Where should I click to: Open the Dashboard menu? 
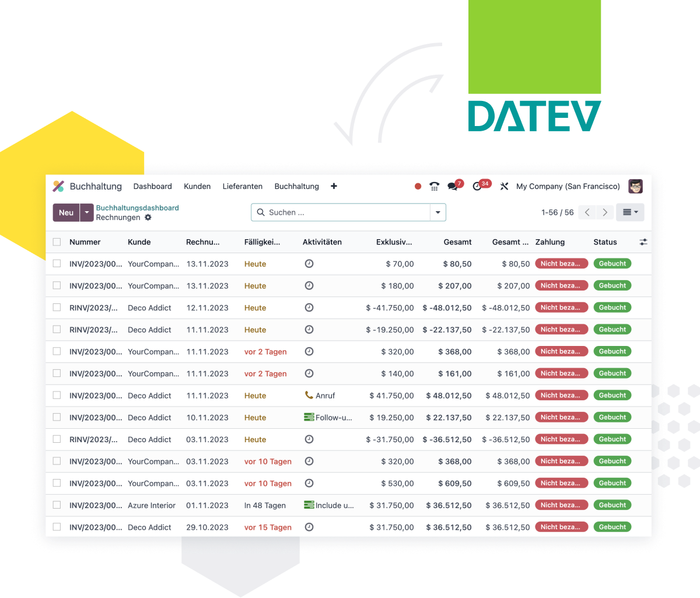pyautogui.click(x=153, y=187)
